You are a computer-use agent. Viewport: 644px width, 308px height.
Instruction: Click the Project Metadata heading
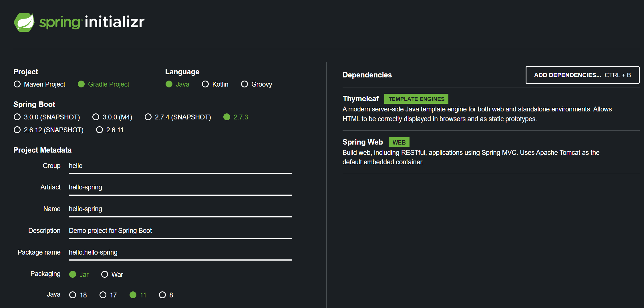click(42, 150)
